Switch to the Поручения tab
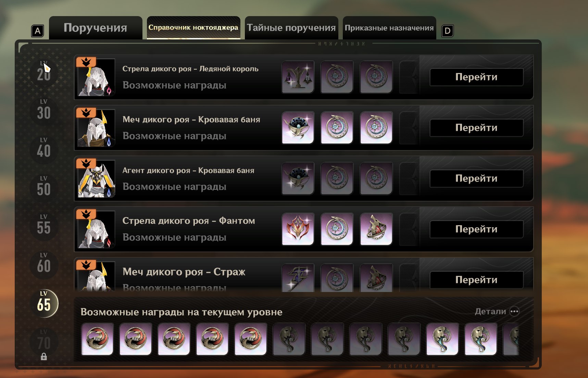This screenshot has height=378, width=588. point(96,28)
